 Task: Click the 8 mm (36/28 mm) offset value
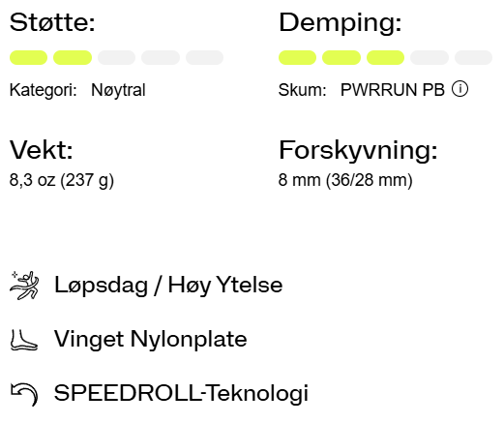(345, 180)
